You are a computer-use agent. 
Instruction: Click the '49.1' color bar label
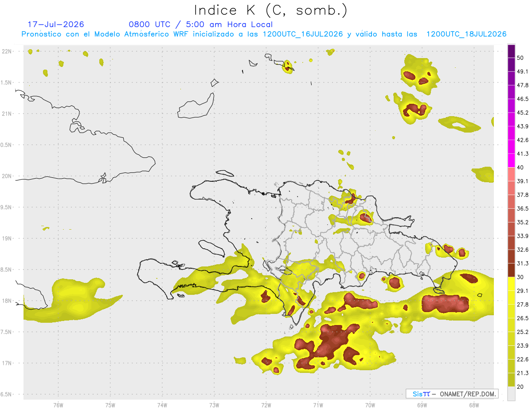click(x=523, y=72)
